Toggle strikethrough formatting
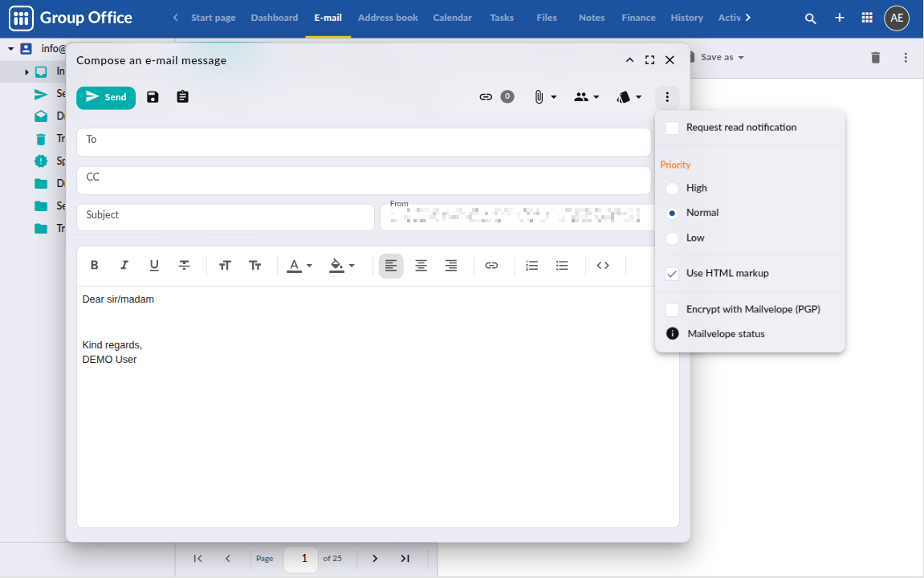The width and height of the screenshot is (924, 578). coord(185,266)
